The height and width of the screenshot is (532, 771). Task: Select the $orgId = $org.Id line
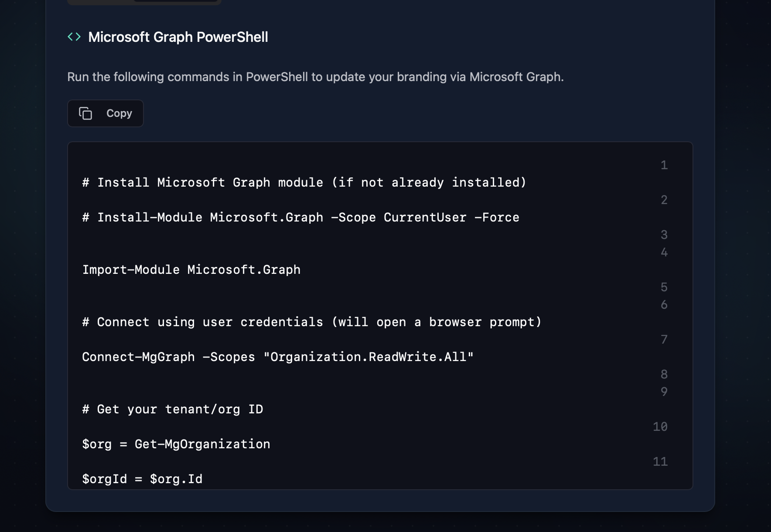142,478
